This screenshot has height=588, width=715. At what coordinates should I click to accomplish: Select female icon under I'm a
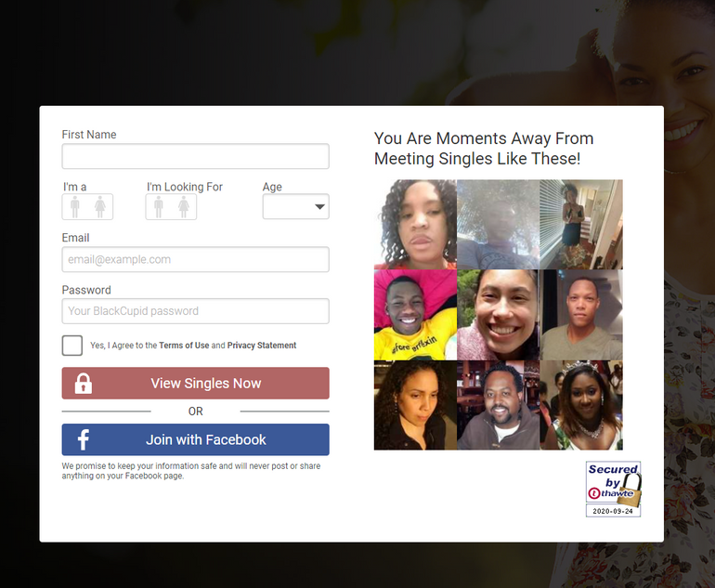pos(100,207)
